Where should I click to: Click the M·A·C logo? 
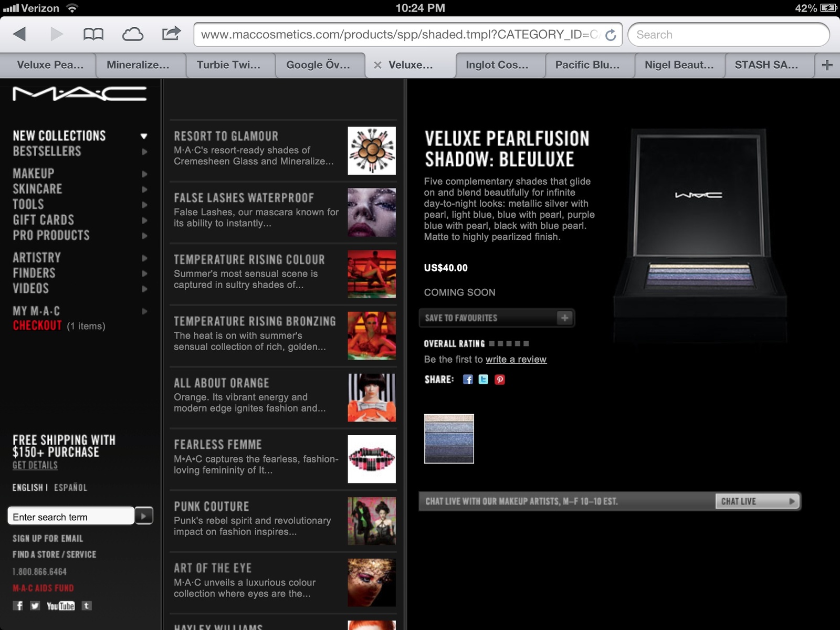pos(80,93)
